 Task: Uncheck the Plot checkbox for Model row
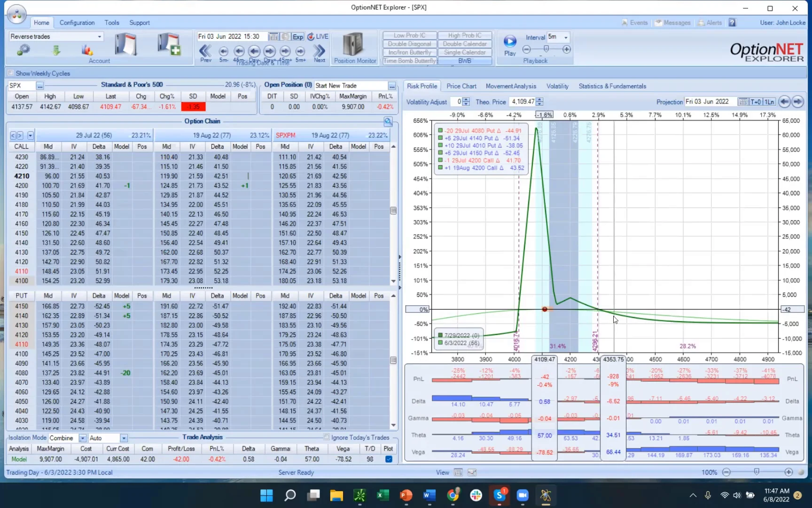click(389, 459)
